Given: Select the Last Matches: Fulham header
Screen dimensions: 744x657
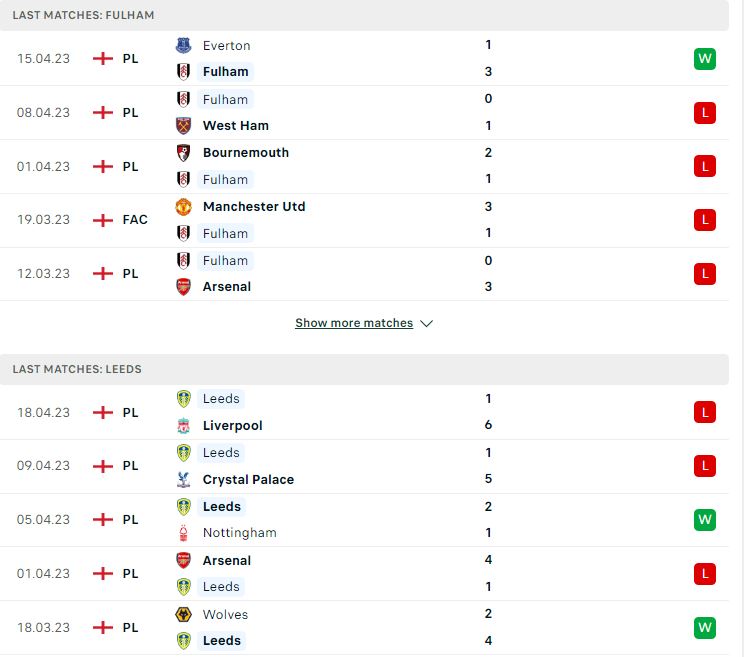Looking at the screenshot, I should (84, 15).
